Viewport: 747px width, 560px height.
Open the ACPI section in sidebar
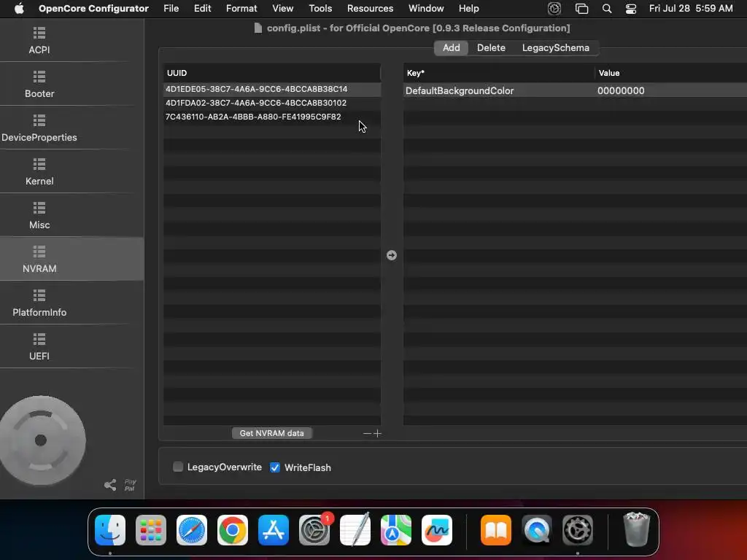tap(39, 40)
